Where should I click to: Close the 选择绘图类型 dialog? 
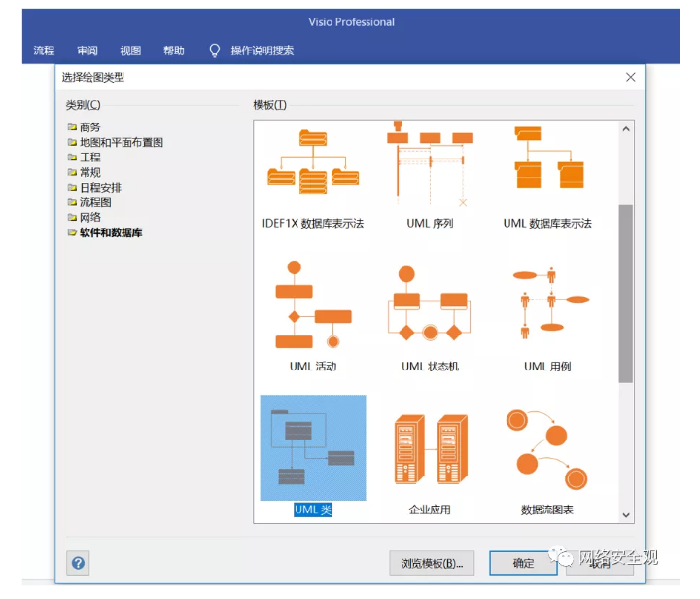pyautogui.click(x=630, y=77)
